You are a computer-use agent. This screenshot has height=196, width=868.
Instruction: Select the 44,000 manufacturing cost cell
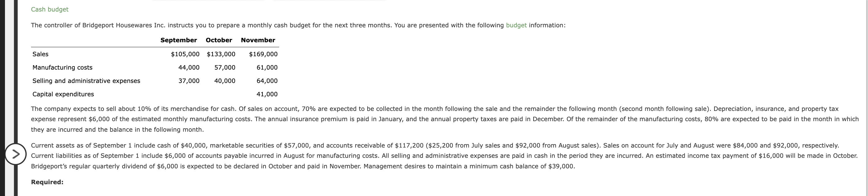(x=189, y=67)
